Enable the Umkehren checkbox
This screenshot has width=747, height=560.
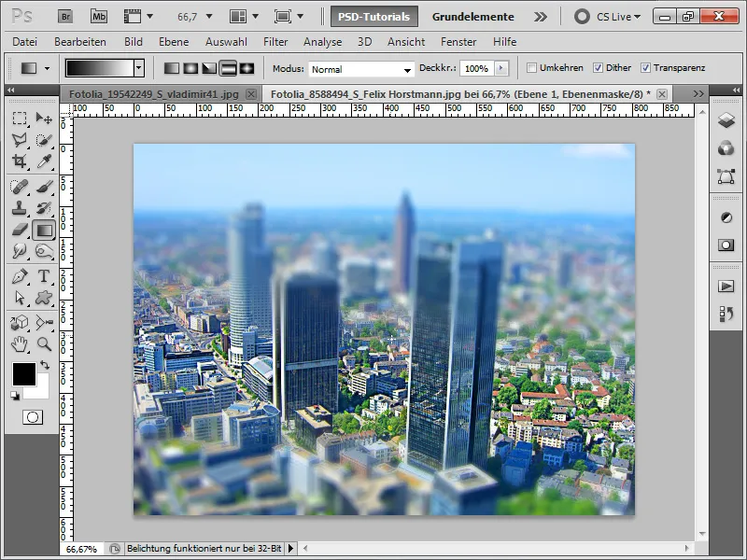coord(531,68)
